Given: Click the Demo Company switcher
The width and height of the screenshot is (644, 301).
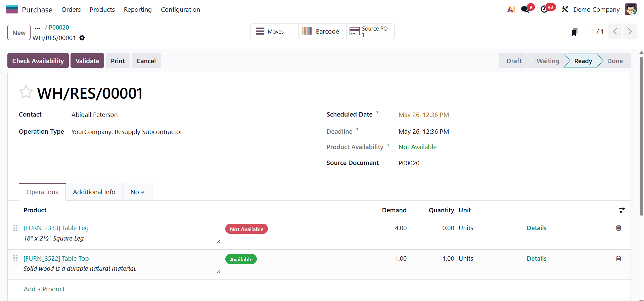Looking at the screenshot, I should point(596,9).
